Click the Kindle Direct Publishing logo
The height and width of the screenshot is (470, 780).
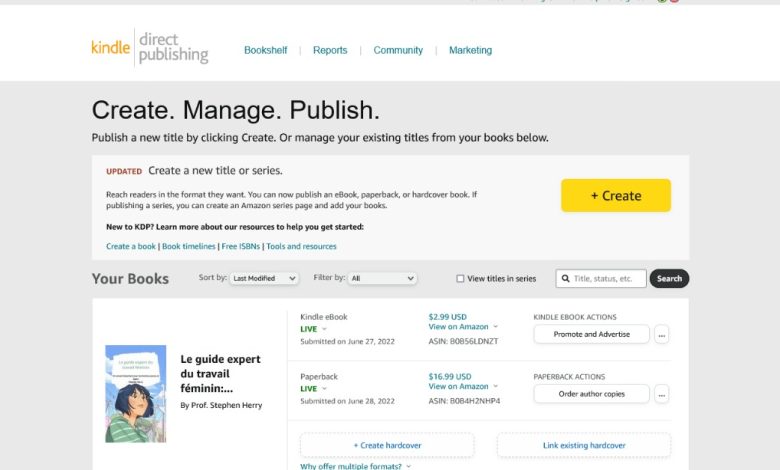coord(150,47)
